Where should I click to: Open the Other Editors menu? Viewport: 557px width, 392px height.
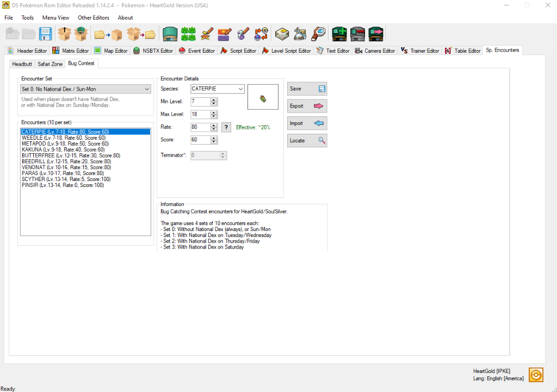coord(94,17)
